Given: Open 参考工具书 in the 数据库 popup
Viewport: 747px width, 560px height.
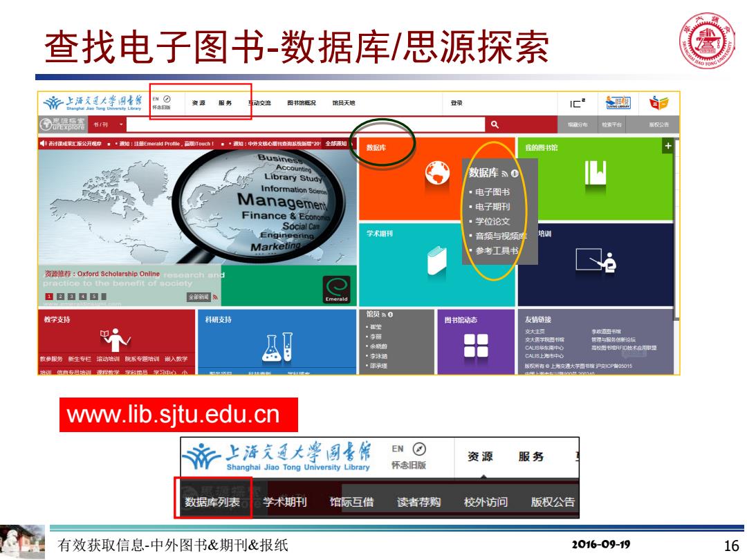Looking at the screenshot, I should point(497,251).
